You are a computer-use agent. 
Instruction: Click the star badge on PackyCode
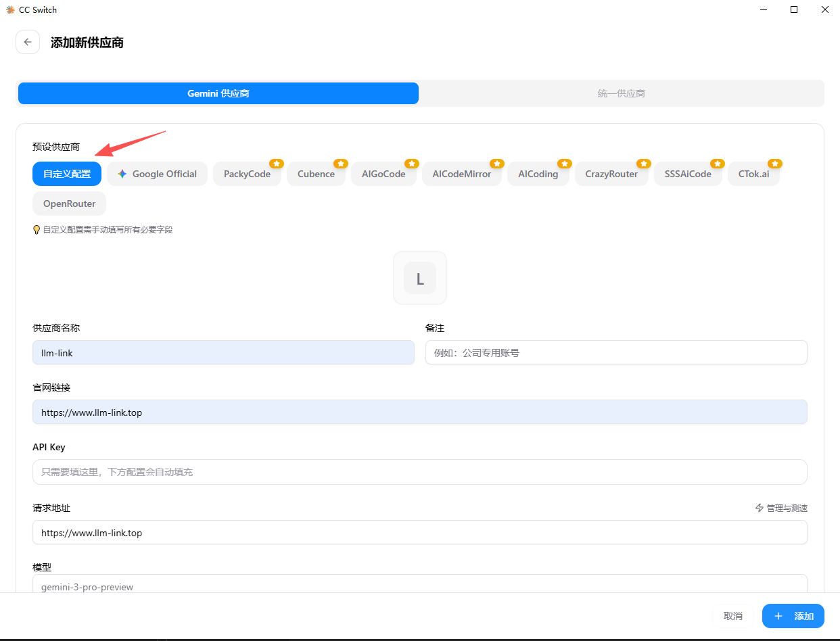click(276, 164)
